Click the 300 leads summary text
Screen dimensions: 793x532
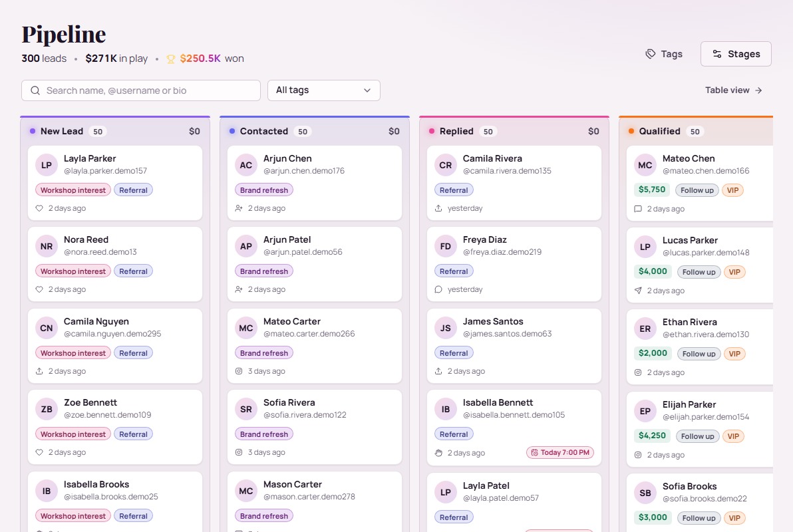44,59
